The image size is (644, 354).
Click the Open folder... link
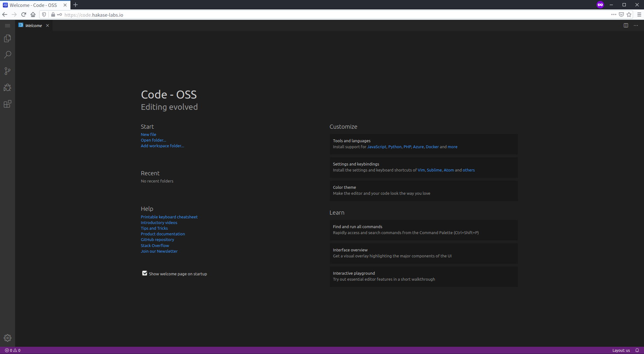pyautogui.click(x=153, y=140)
